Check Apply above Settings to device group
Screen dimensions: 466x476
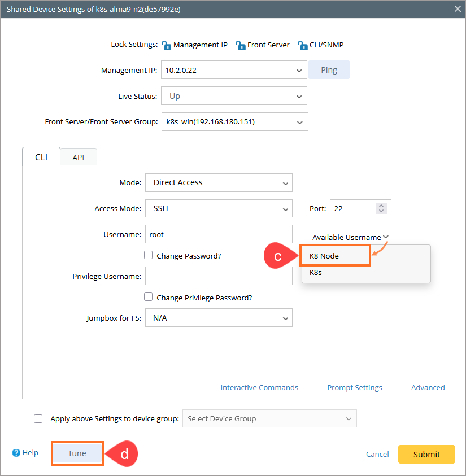pos(38,418)
